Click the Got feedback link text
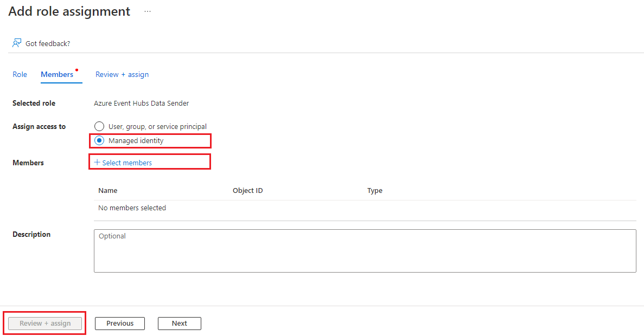Image resolution: width=644 pixels, height=336 pixels. click(47, 43)
